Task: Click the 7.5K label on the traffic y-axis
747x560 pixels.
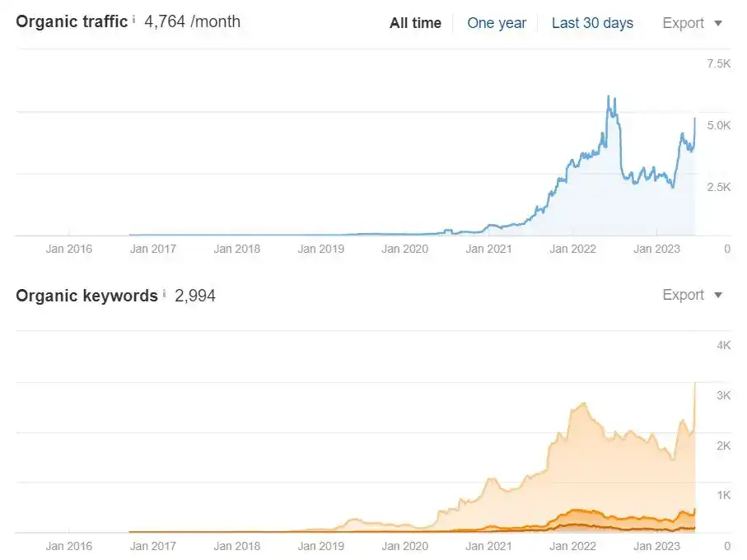Action: pos(718,63)
